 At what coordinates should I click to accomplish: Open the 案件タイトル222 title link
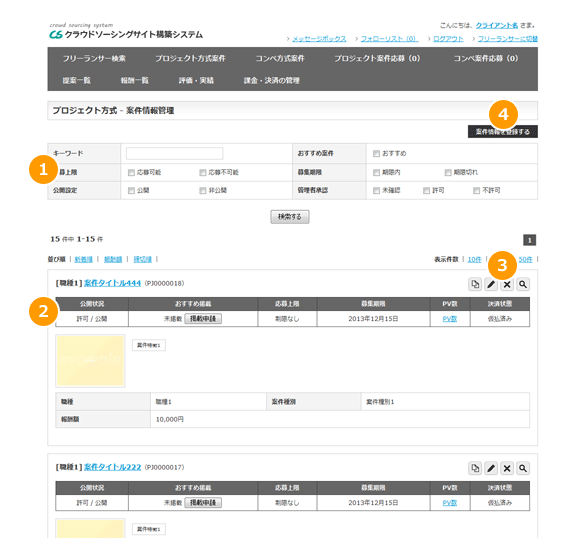[112, 467]
